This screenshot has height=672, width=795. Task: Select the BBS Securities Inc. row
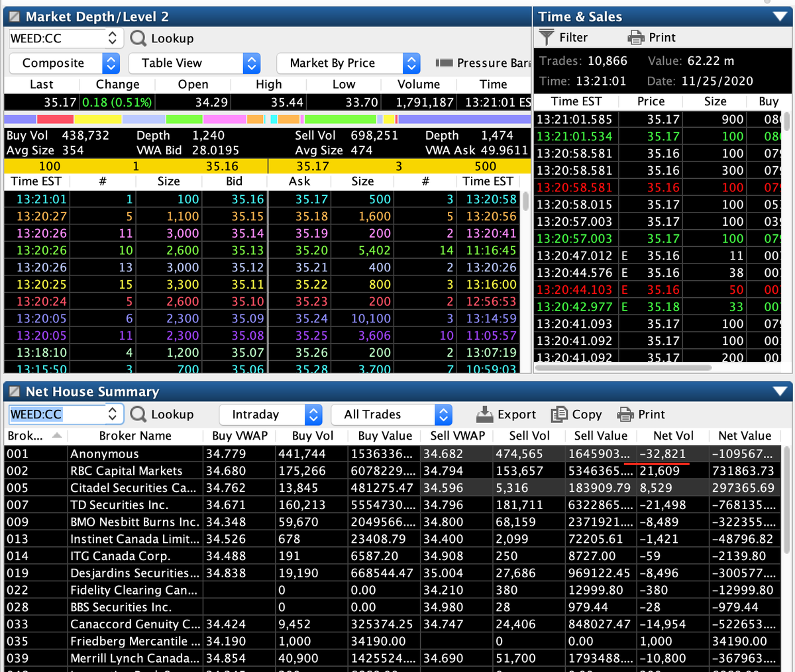coord(393,607)
